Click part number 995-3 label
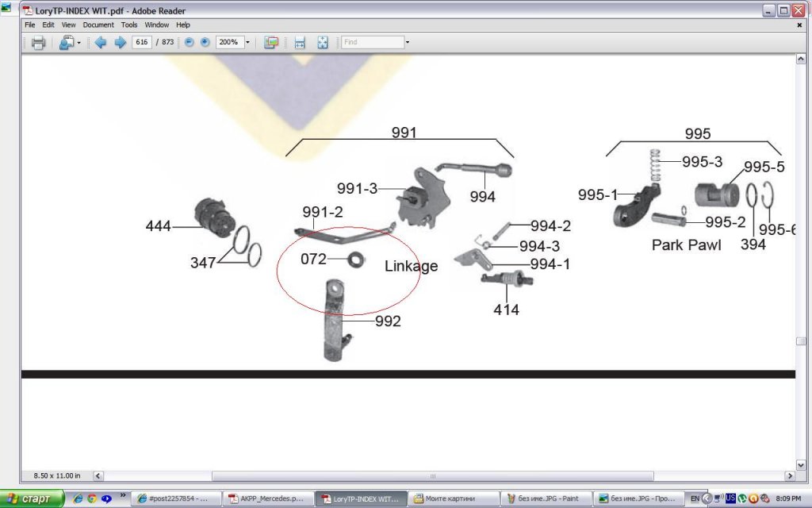The width and height of the screenshot is (812, 508). pos(702,162)
